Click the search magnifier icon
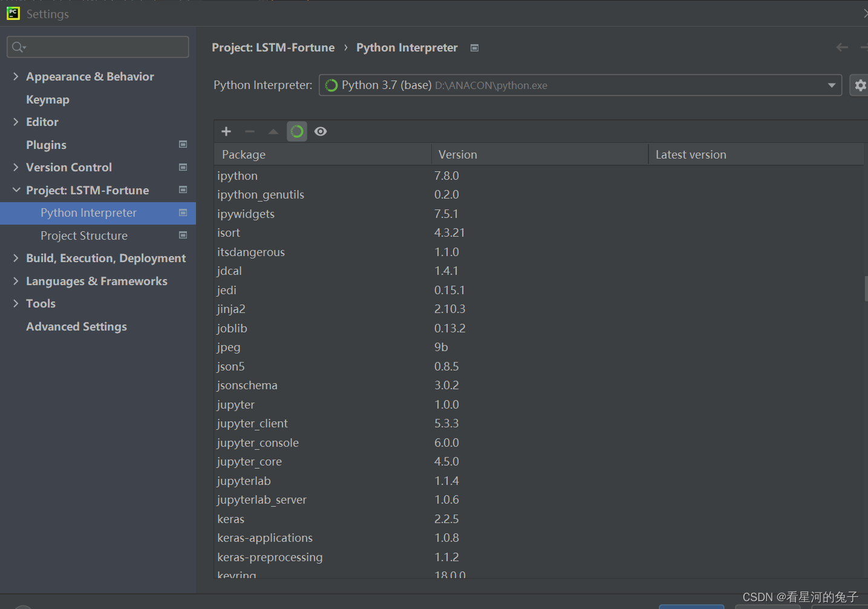The width and height of the screenshot is (868, 609). [x=18, y=47]
